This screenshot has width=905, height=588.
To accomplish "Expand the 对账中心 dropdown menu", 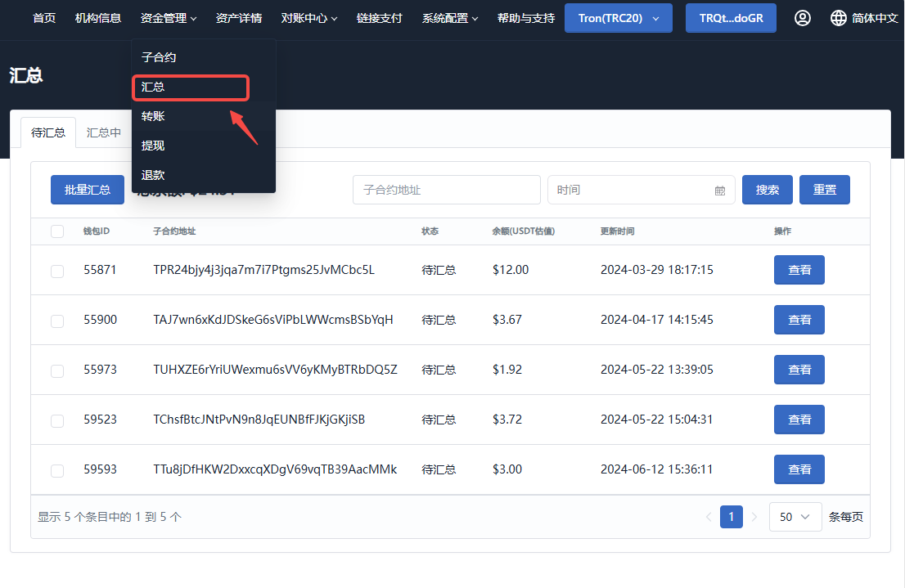I will point(309,19).
